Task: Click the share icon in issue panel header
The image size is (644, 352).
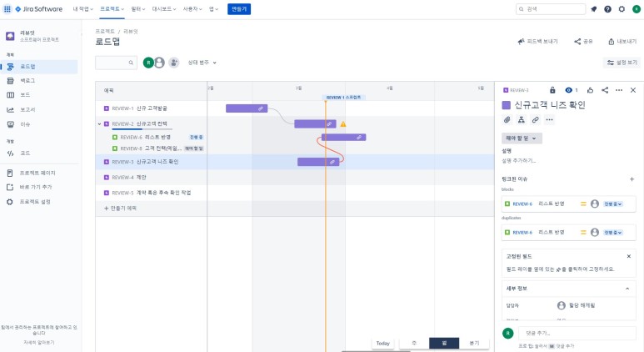Action: (x=605, y=89)
